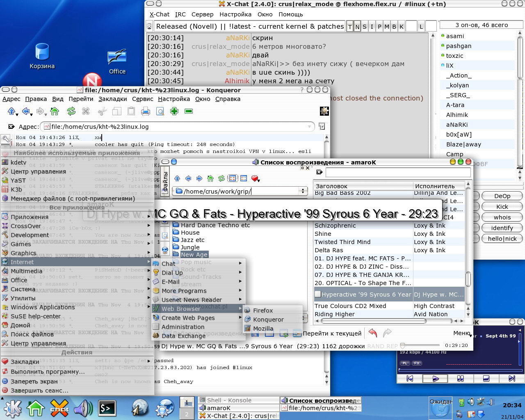This screenshot has height=420, width=525.
Task: Toggle channel mode I button in X-Chat
Action: [x=372, y=27]
